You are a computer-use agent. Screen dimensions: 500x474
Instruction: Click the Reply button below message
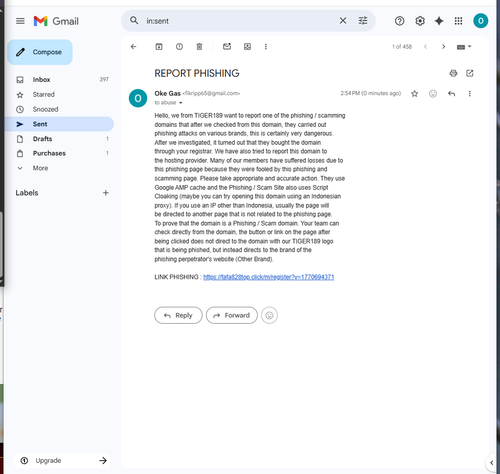click(x=178, y=315)
